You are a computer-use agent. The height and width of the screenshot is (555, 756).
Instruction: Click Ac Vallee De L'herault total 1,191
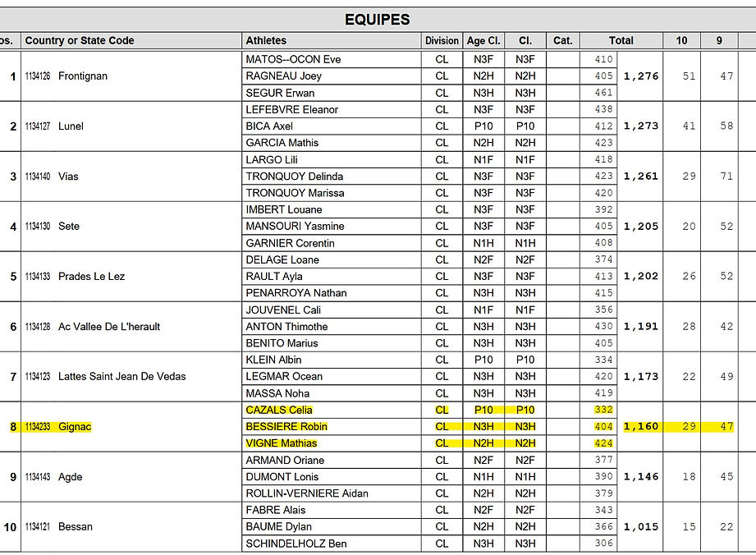(641, 327)
